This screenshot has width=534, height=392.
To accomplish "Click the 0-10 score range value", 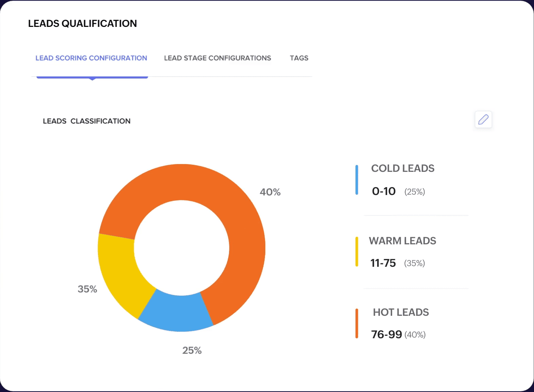I will click(384, 191).
